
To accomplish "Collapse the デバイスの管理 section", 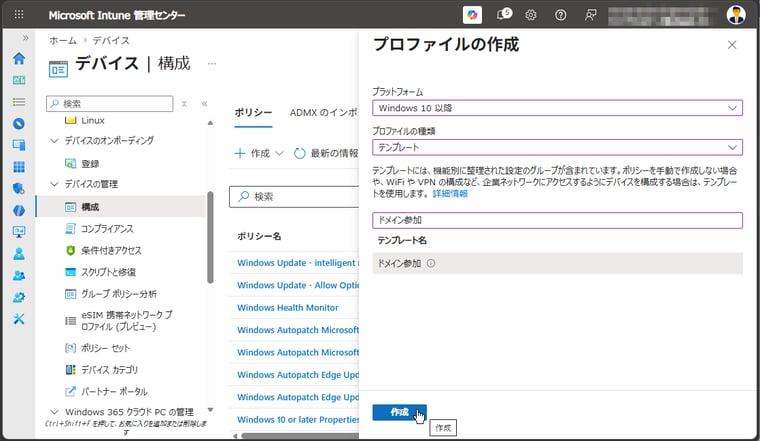I will [x=54, y=184].
